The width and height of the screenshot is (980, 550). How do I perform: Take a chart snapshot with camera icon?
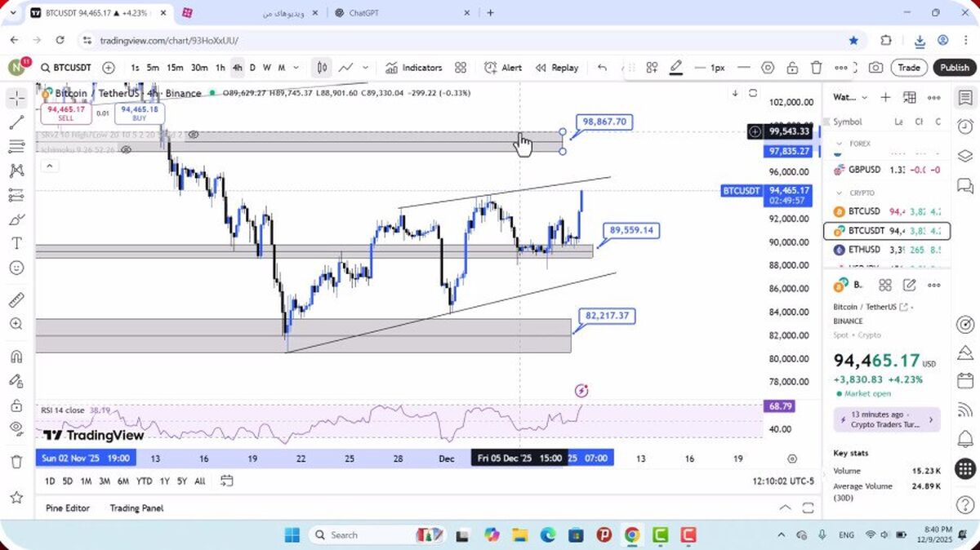875,68
